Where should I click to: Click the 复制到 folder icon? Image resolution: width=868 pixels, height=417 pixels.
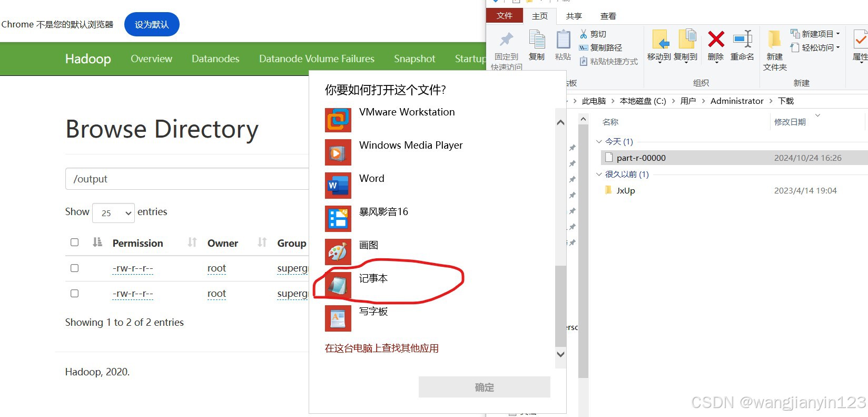(687, 40)
